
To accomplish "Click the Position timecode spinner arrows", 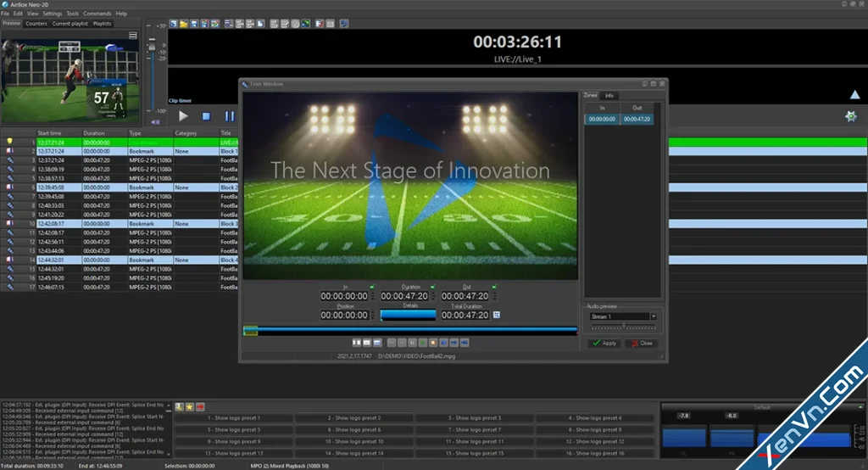I will pyautogui.click(x=373, y=315).
